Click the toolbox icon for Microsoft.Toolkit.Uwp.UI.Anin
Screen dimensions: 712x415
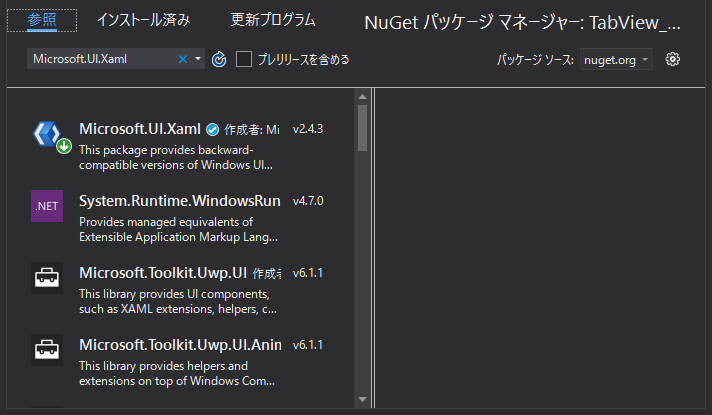(x=47, y=350)
